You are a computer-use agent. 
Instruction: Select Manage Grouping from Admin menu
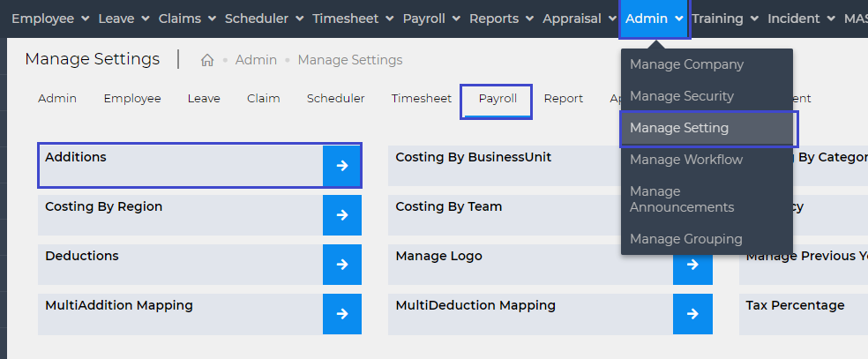(707, 239)
